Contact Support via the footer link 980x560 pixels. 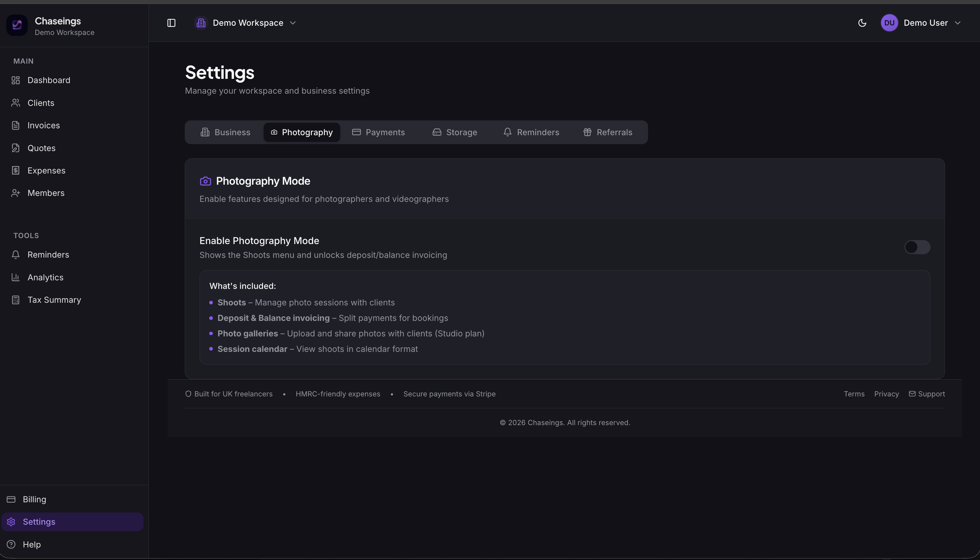click(x=931, y=393)
